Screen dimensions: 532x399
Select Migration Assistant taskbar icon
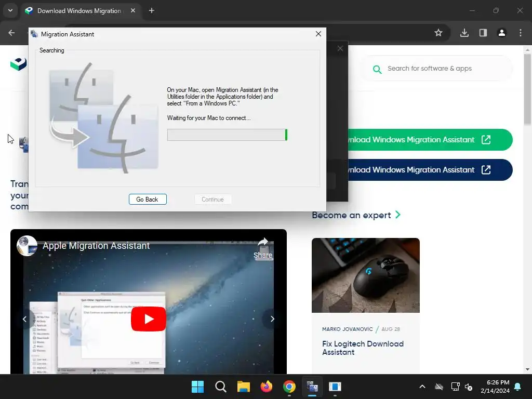tap(312, 387)
